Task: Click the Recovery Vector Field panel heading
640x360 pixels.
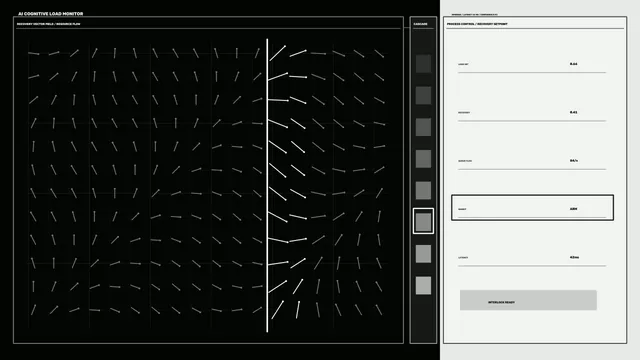Action: point(49,24)
